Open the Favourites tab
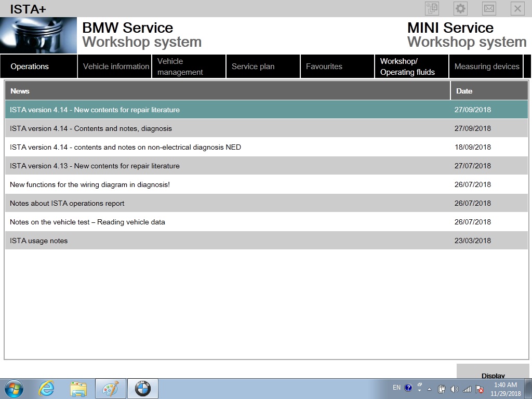The image size is (532, 399). tap(338, 66)
